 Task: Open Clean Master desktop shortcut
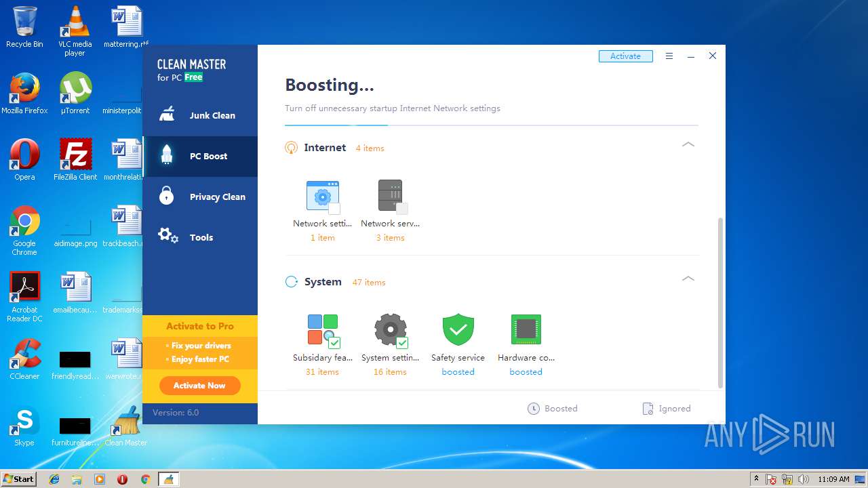[x=126, y=426]
